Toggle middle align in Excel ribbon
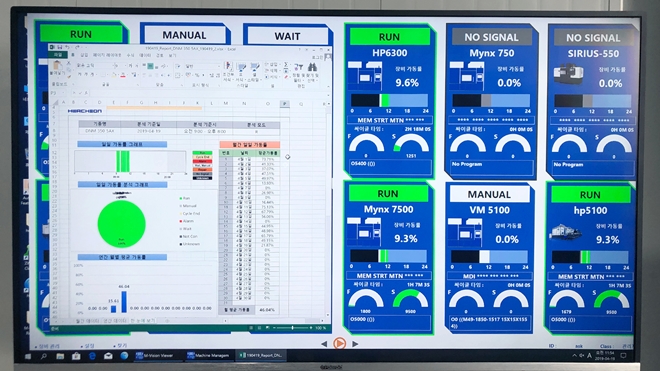Viewport: 660px width, 371px height. point(150,66)
